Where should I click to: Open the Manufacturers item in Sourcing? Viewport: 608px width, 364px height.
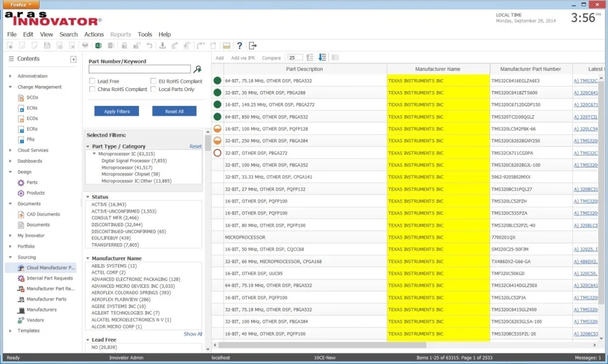click(41, 310)
